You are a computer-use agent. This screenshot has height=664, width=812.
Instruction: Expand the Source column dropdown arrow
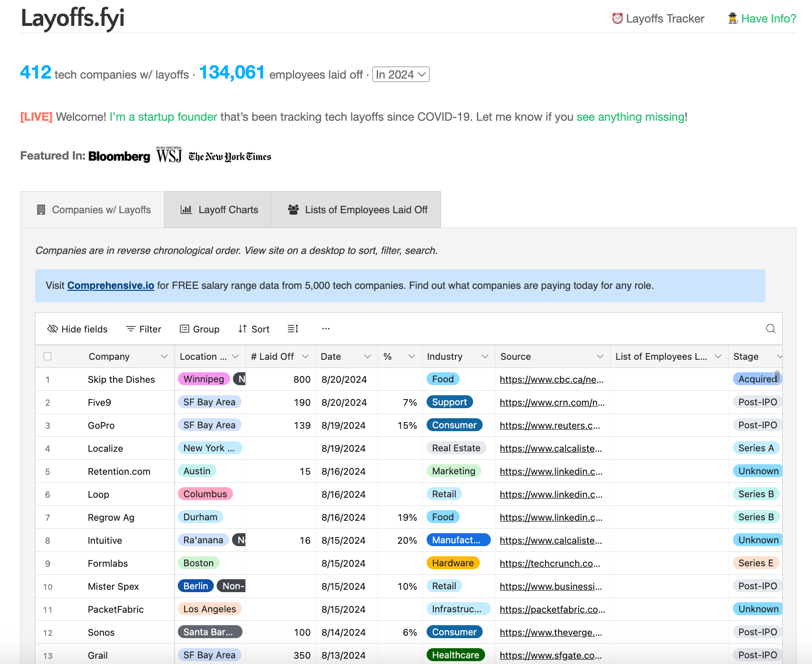(x=600, y=356)
